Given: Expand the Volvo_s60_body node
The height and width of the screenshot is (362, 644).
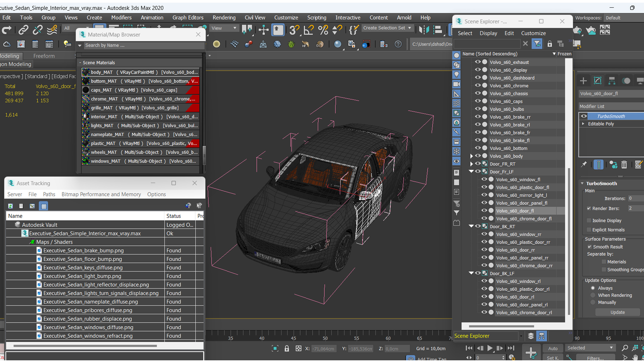Looking at the screenshot, I should pos(471,156).
